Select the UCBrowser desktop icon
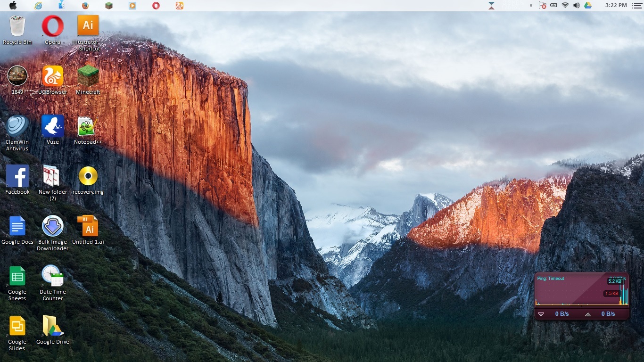644x362 pixels. tap(53, 80)
